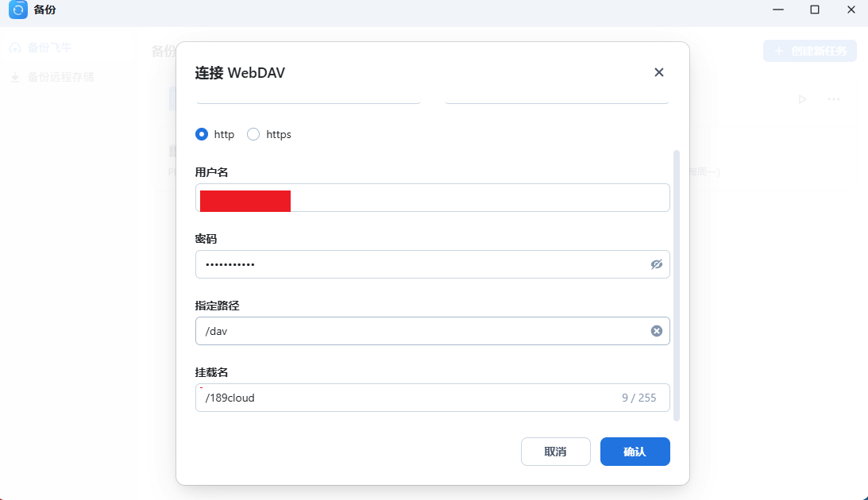868x500 pixels.
Task: Clear the specified path field
Action: [656, 331]
